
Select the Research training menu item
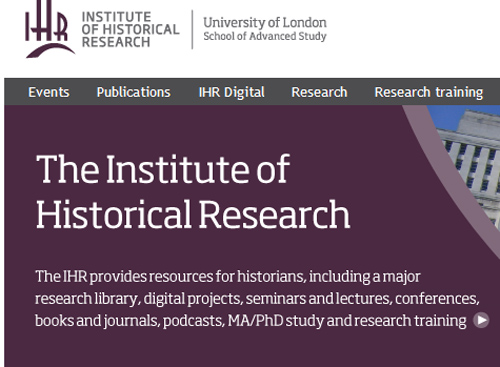tap(429, 92)
